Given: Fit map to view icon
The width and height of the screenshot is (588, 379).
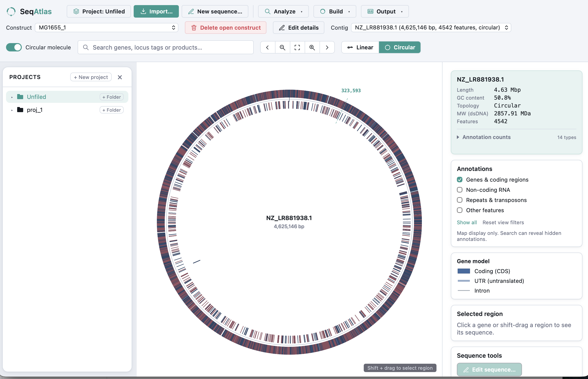Looking at the screenshot, I should pyautogui.click(x=297, y=47).
